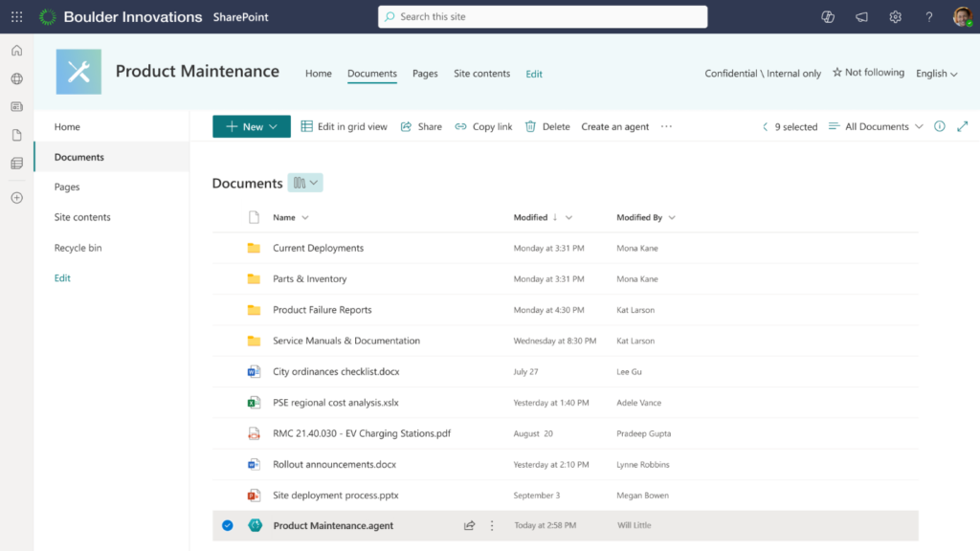
Task: Open the Settings gear icon
Action: (x=895, y=17)
